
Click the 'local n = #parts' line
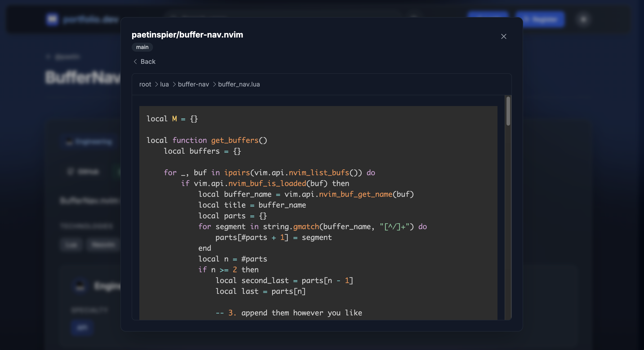(233, 259)
